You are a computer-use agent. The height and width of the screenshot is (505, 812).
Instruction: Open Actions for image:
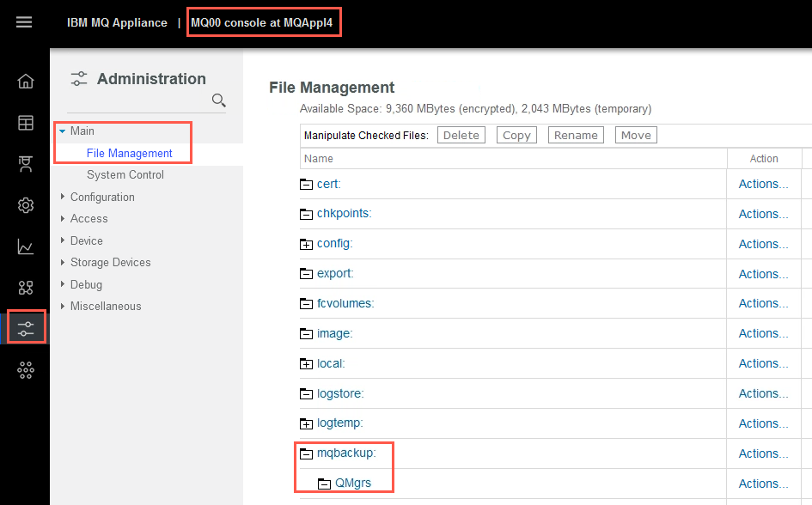(x=763, y=334)
